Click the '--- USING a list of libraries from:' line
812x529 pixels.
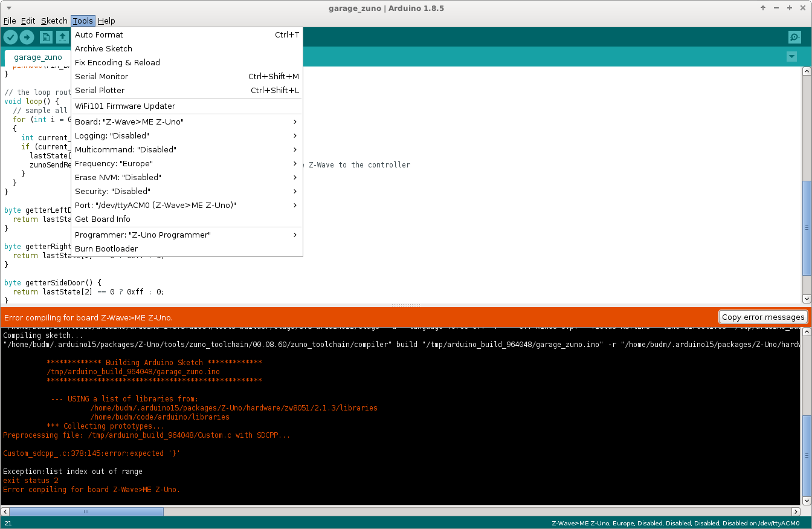pos(124,399)
